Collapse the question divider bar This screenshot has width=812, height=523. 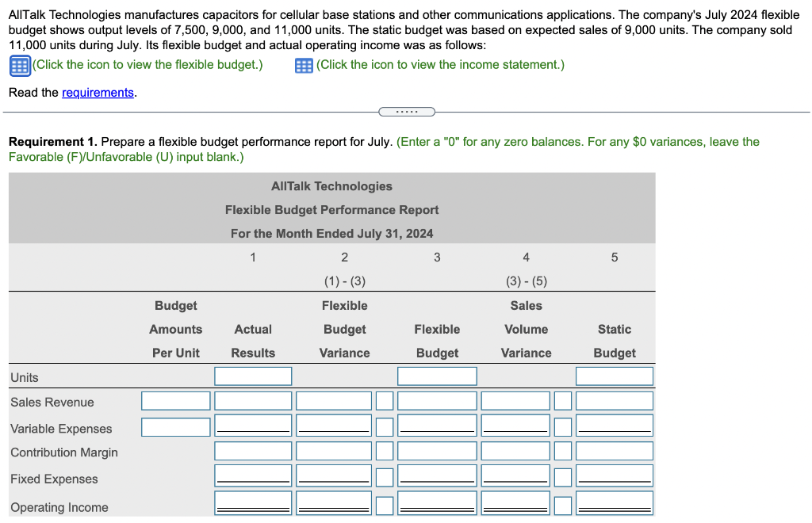[407, 112]
